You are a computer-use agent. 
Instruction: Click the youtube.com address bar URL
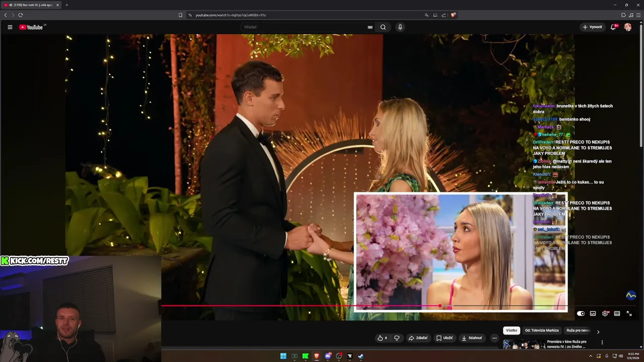click(230, 15)
